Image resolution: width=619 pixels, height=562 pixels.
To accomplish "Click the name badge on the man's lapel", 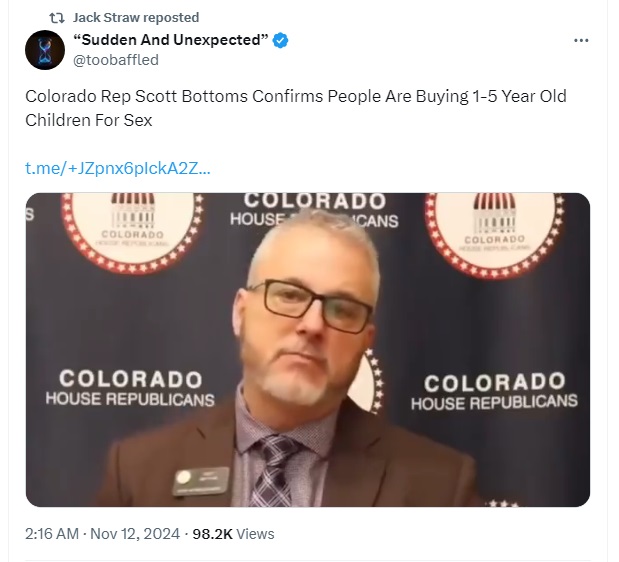I will coord(201,481).
